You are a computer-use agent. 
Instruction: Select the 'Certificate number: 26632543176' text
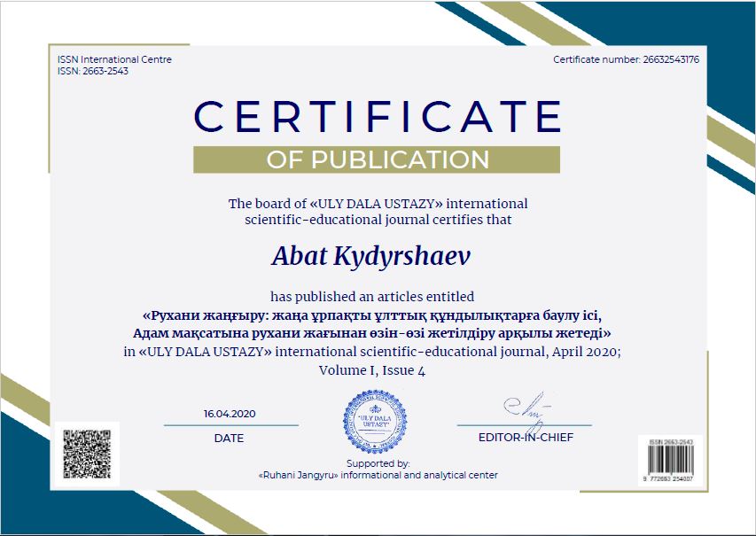tap(626, 59)
